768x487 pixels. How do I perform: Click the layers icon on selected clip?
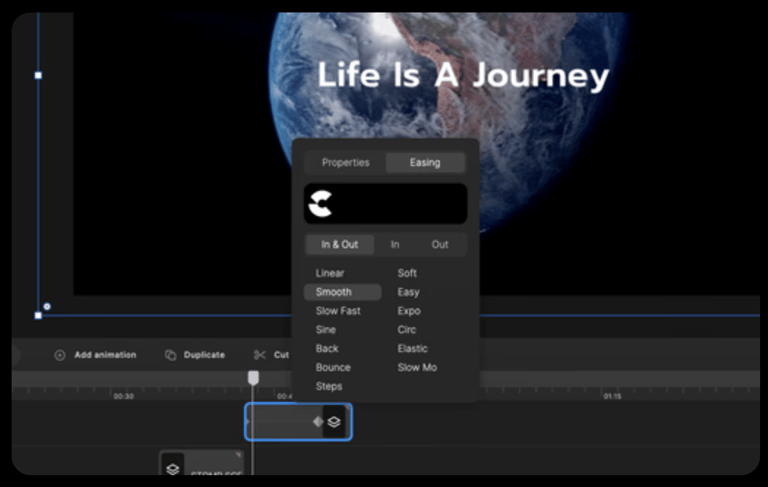click(334, 422)
